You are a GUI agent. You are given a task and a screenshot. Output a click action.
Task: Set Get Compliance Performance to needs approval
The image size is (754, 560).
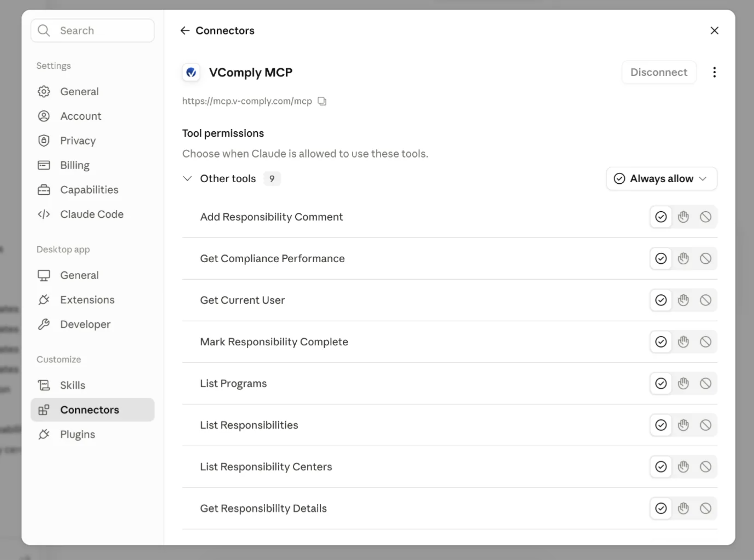[x=683, y=258]
